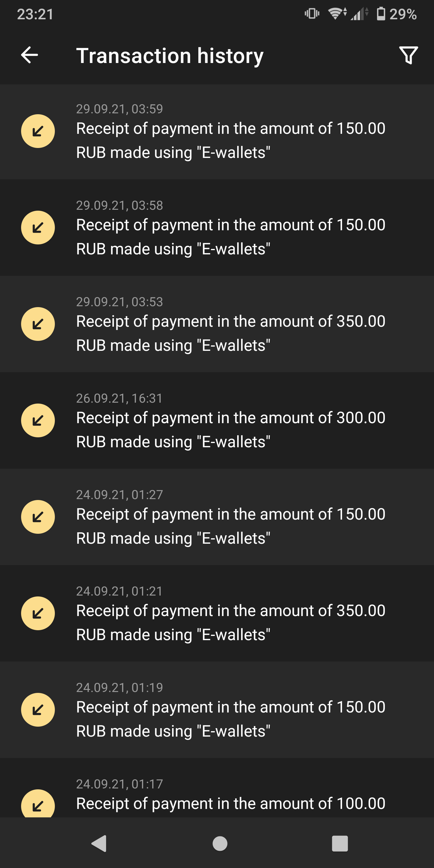Screen dimensions: 434x868
Task: Open the 150.00 RUB receipt from 01:27
Action: click(x=231, y=526)
